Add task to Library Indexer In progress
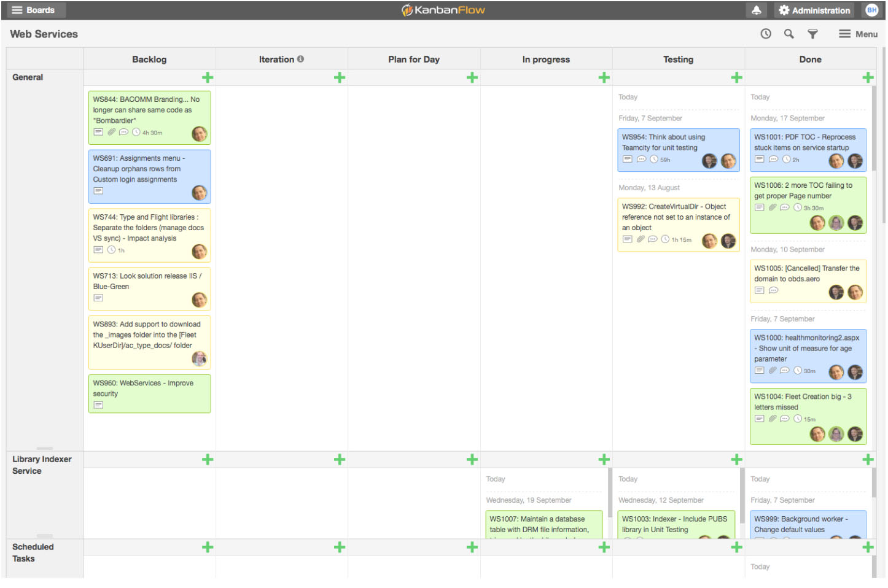The height and width of the screenshot is (588, 888). tap(604, 460)
